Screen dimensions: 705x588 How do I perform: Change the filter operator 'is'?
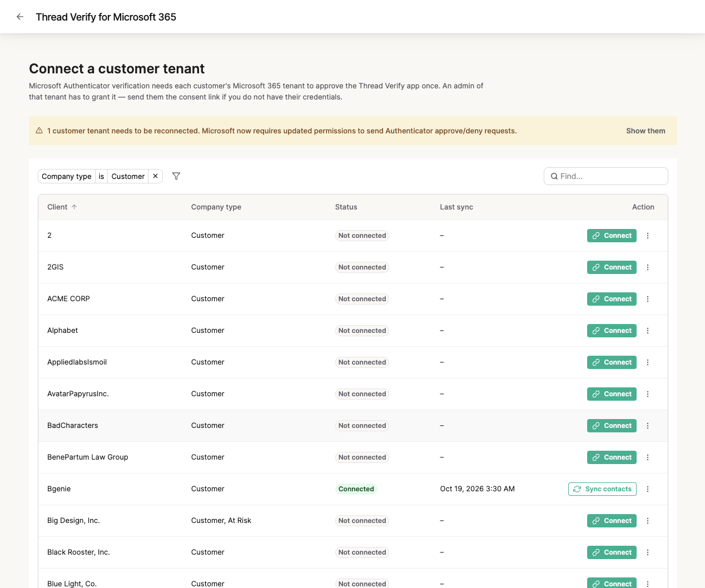pos(101,176)
